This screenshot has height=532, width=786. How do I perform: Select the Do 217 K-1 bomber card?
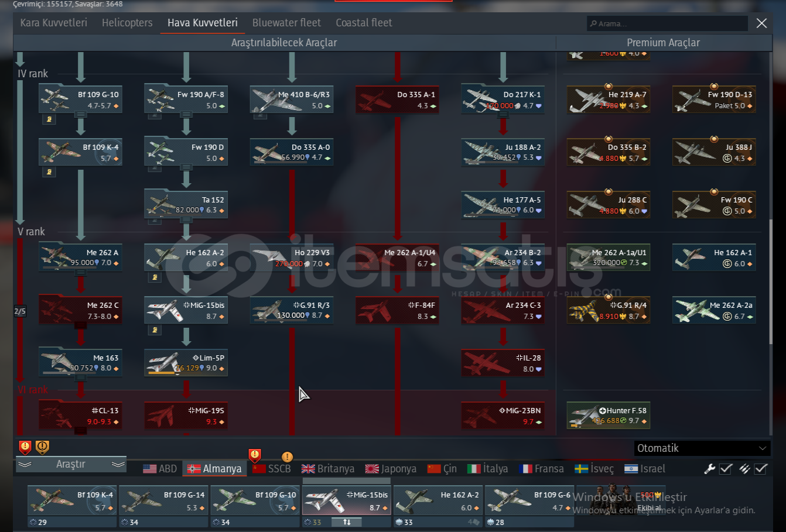click(x=503, y=99)
